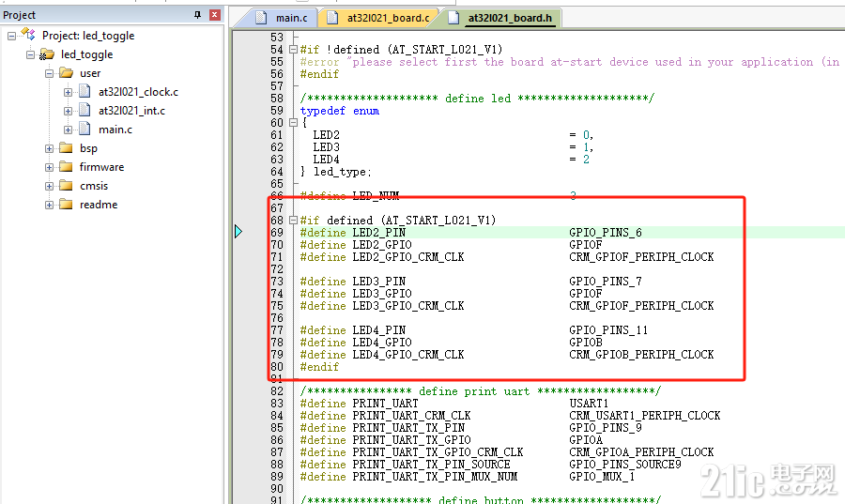Image resolution: width=845 pixels, height=504 pixels.
Task: Expand the at32l021_clock.c file node
Action: pyautogui.click(x=68, y=92)
